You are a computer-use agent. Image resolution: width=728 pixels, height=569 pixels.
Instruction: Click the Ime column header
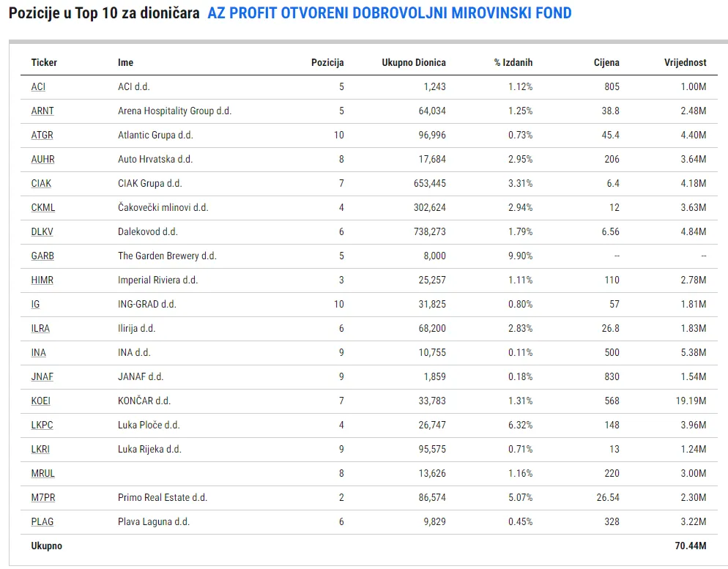(x=125, y=63)
